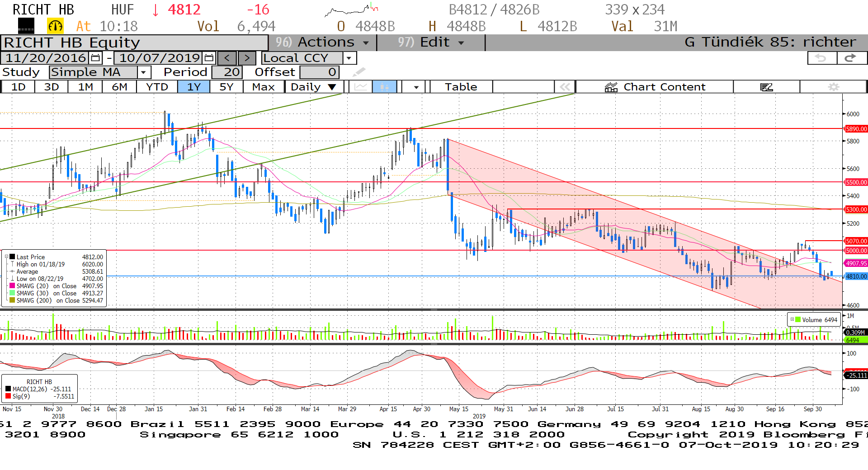Viewport: 868px width, 470px height.
Task: Switch to line chart style
Action: click(360, 86)
